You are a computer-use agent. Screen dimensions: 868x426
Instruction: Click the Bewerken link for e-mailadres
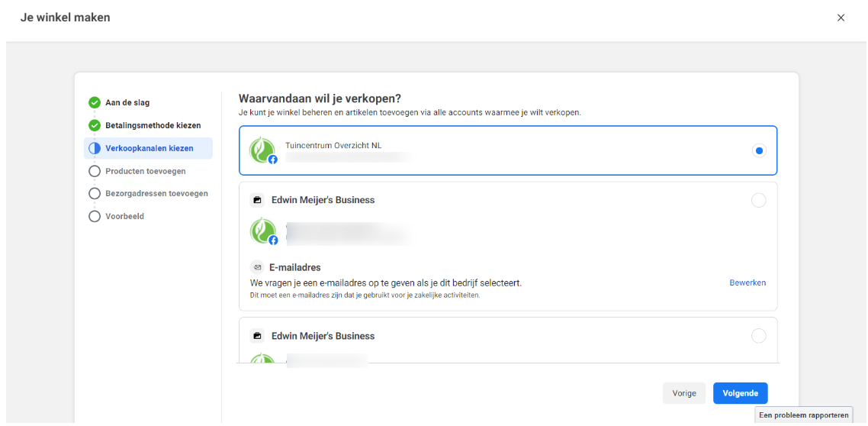[x=747, y=282]
